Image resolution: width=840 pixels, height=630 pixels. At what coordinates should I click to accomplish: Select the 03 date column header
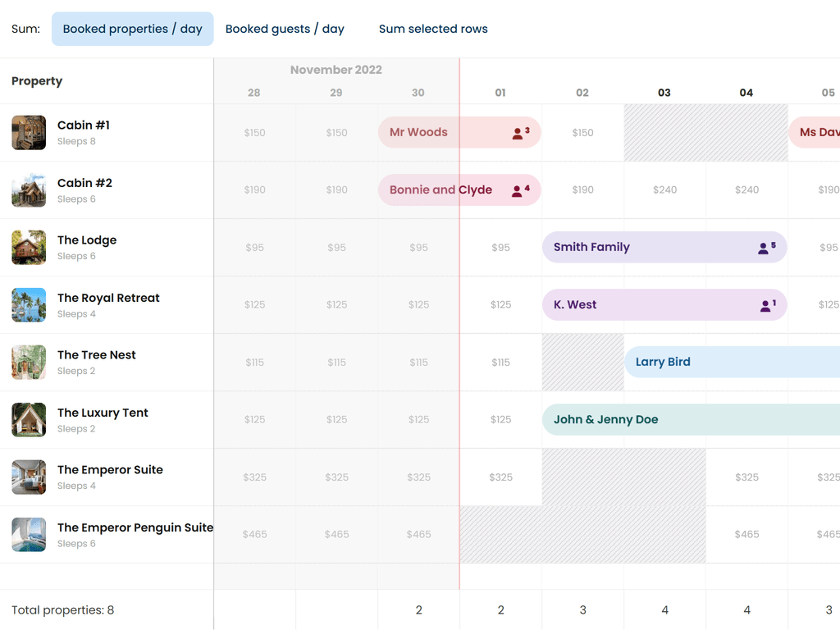[x=664, y=93]
